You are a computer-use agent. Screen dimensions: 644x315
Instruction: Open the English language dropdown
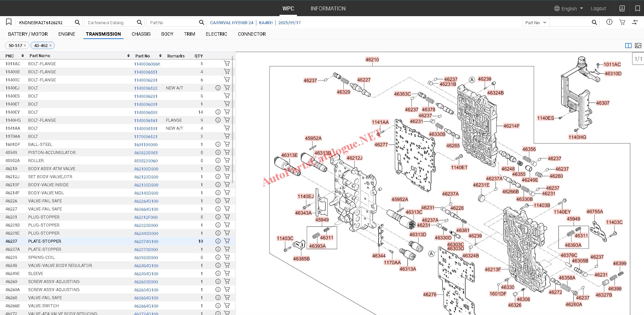[568, 8]
